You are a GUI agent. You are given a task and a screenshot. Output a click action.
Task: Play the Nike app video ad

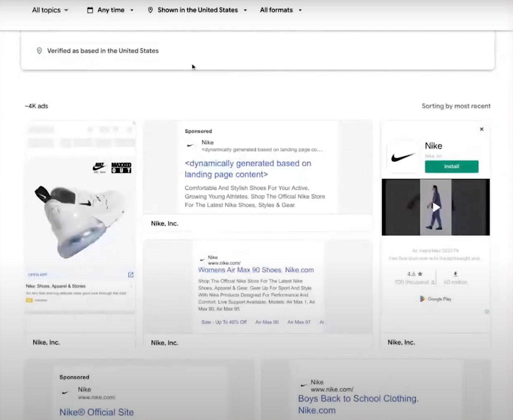[436, 207]
